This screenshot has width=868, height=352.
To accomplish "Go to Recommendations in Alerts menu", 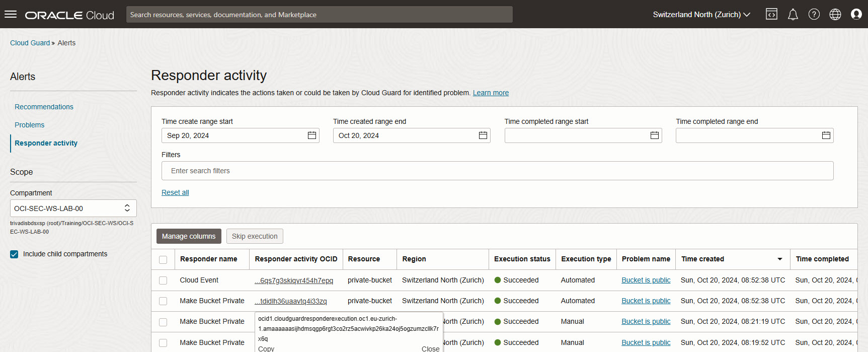I will [44, 107].
